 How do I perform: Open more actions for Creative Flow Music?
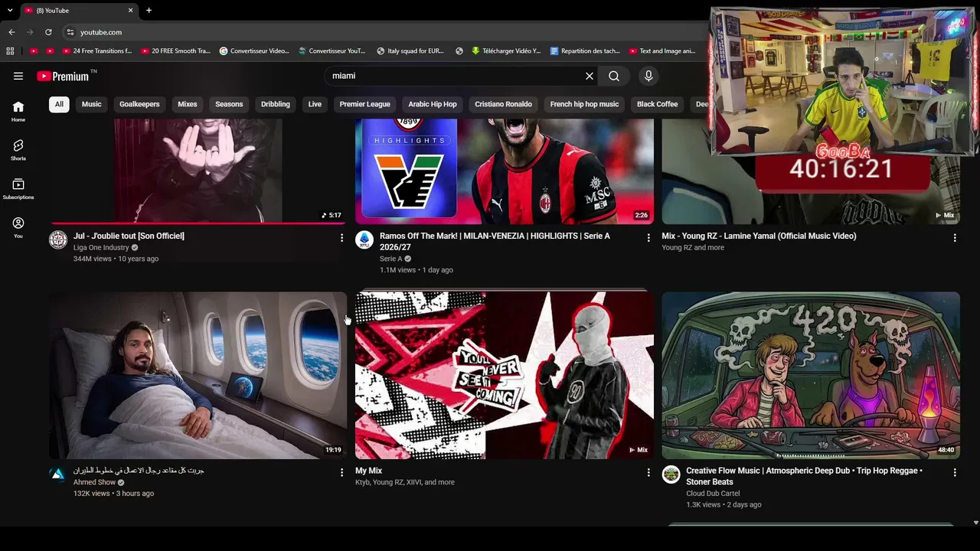tap(954, 472)
